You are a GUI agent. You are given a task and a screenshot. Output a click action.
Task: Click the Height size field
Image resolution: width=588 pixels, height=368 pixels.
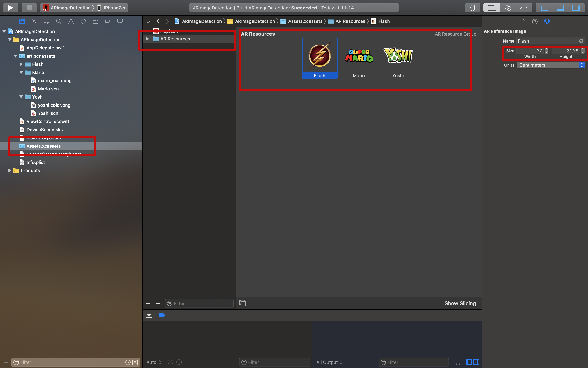[566, 51]
